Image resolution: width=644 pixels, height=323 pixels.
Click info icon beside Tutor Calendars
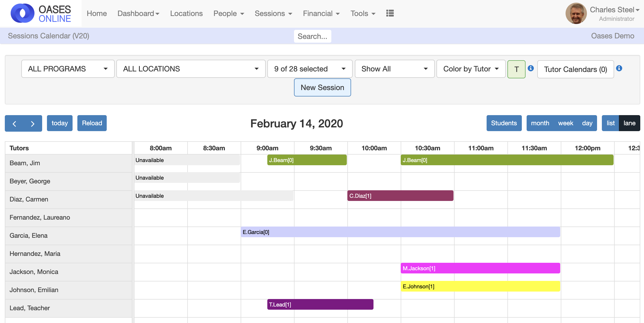tap(619, 68)
